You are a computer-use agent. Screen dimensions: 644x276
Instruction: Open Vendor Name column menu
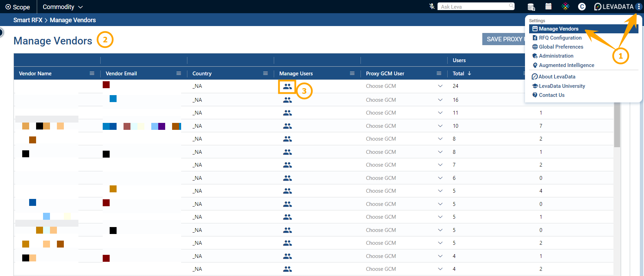[x=92, y=73]
